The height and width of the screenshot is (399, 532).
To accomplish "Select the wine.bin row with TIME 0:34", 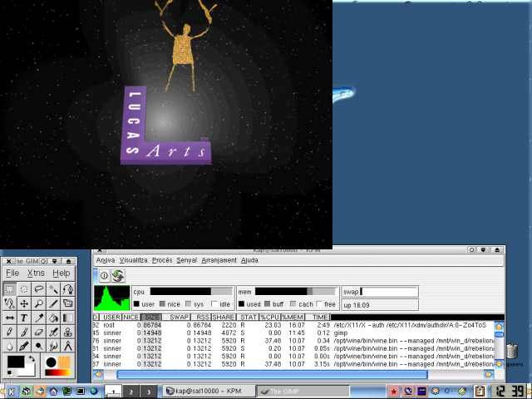I will [293, 341].
